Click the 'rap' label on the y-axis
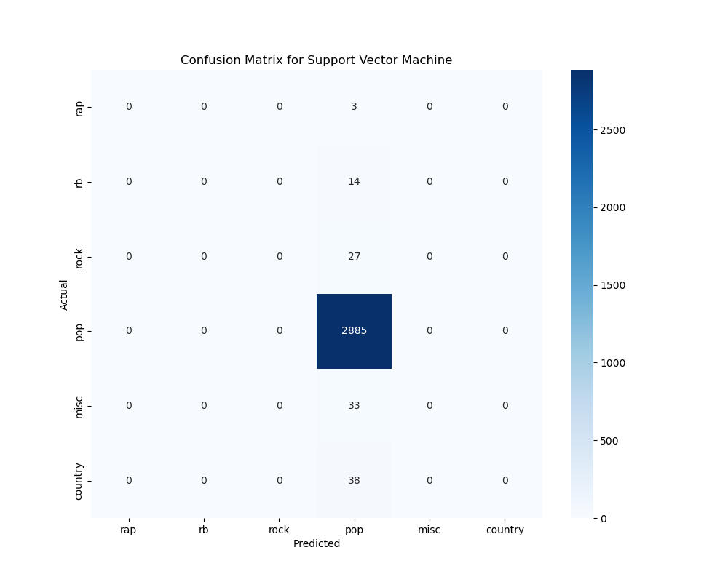This screenshot has height=582, width=728. click(x=79, y=108)
